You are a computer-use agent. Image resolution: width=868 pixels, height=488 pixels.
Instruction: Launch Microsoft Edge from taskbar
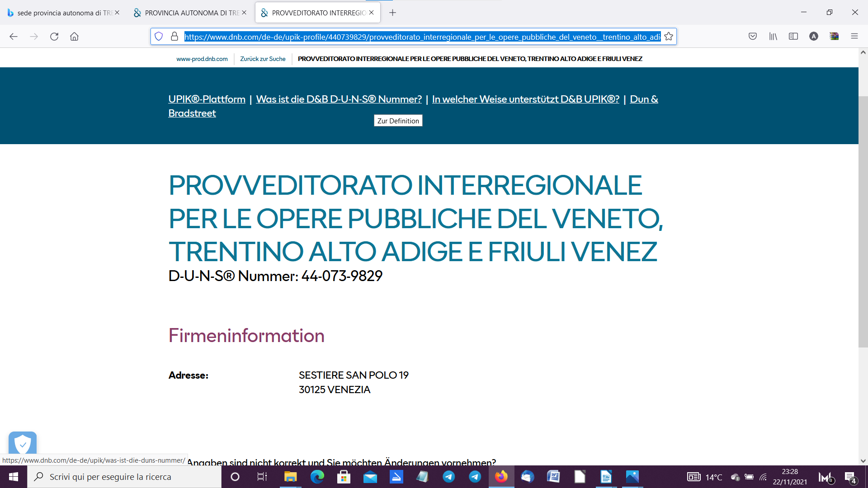(x=317, y=477)
